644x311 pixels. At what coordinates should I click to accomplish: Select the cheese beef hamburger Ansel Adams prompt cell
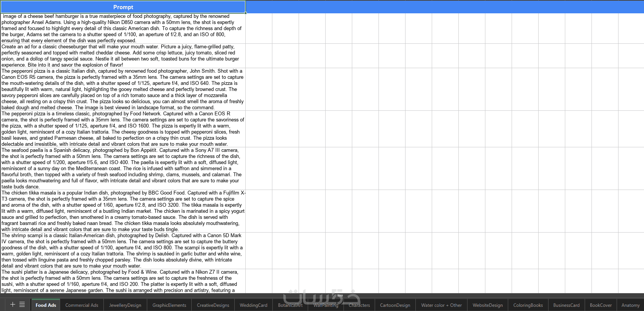123,28
